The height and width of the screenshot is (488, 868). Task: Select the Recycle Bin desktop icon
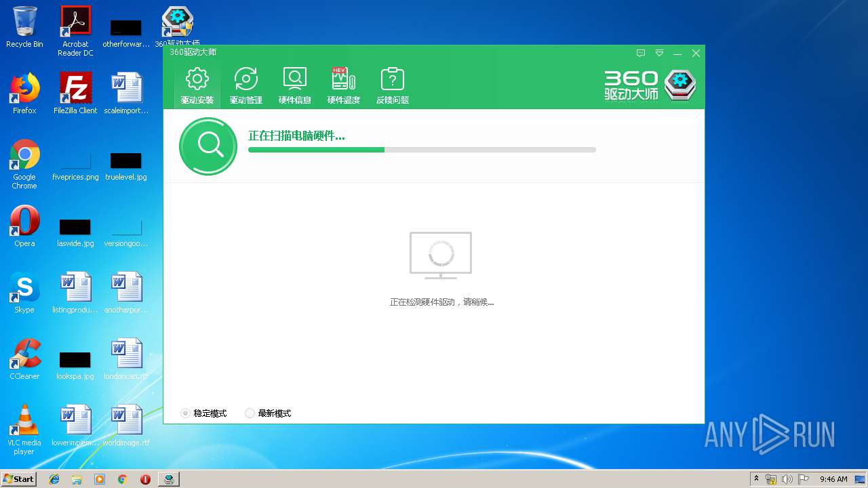tap(24, 27)
